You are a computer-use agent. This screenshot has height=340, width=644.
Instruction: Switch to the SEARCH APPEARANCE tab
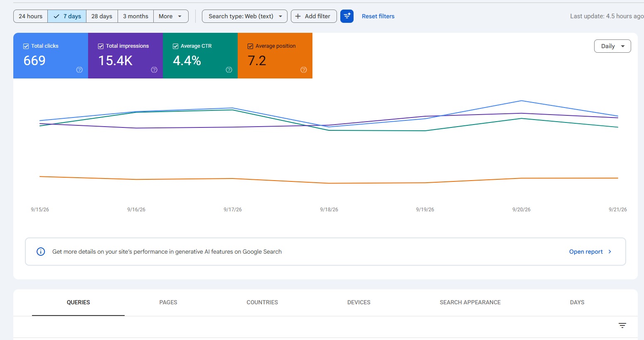click(470, 302)
